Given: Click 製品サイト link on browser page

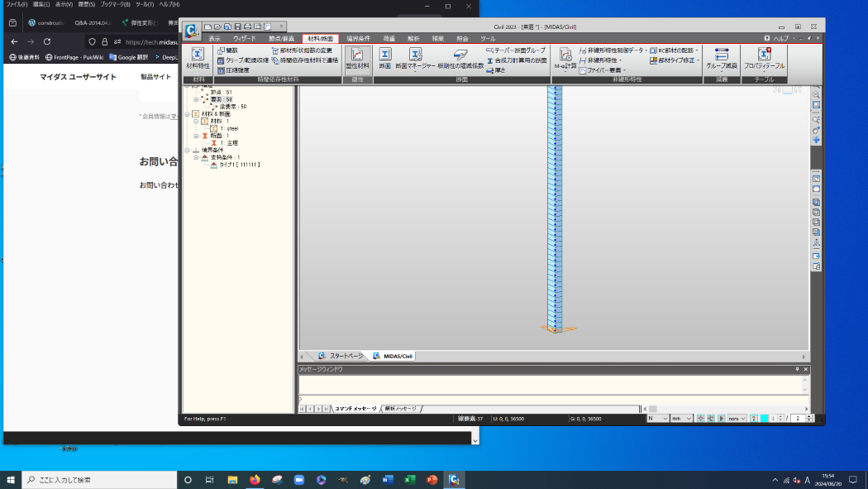Looking at the screenshot, I should (x=155, y=77).
